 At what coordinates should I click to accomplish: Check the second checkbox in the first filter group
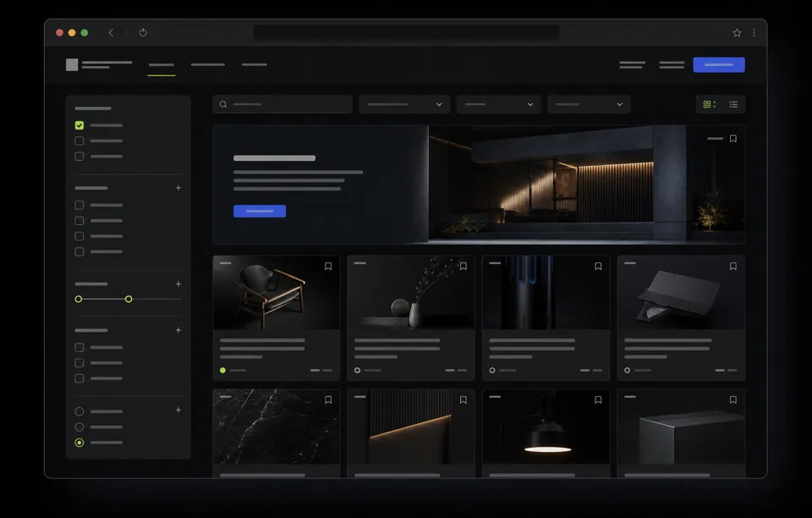tap(80, 141)
